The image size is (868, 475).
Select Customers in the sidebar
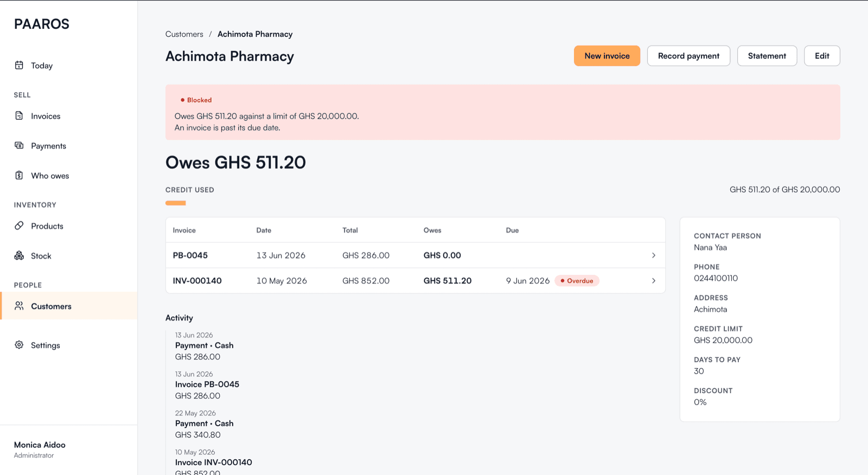(68, 306)
